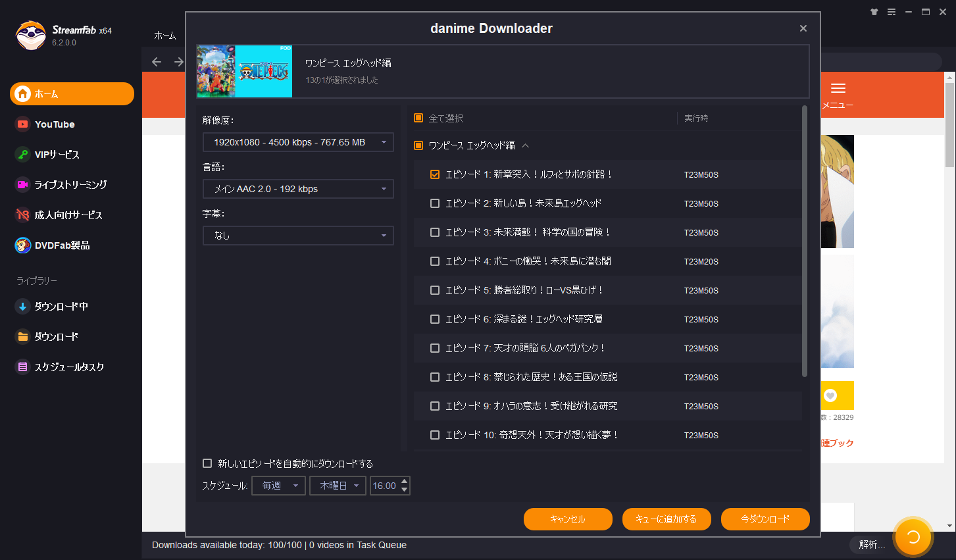
Task: Check episode 7 checkbox
Action: coord(435,348)
